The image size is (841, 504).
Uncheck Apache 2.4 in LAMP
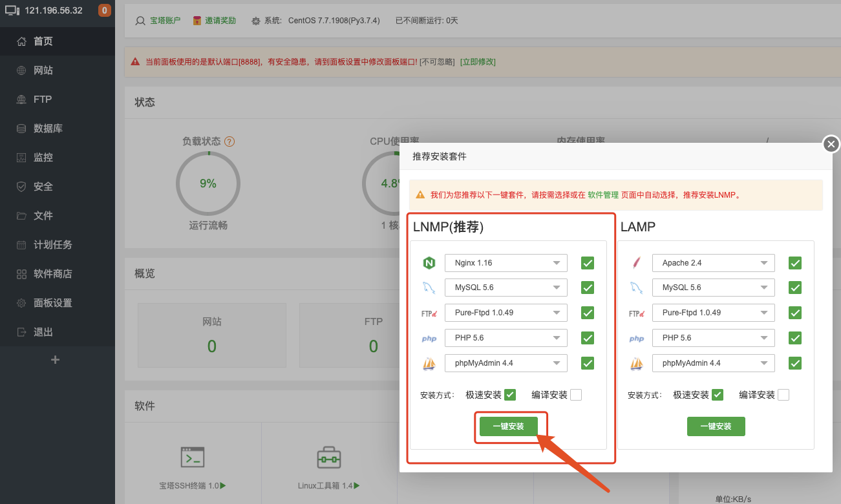[x=795, y=263]
